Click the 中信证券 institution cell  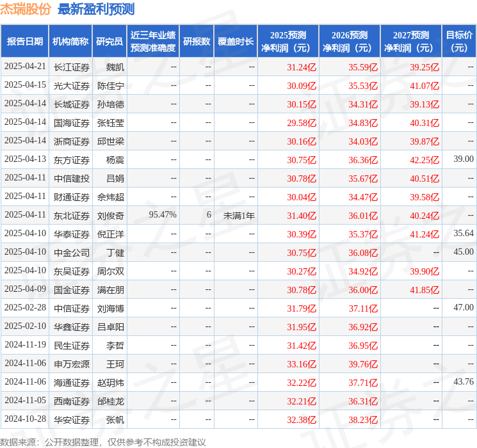click(x=72, y=308)
